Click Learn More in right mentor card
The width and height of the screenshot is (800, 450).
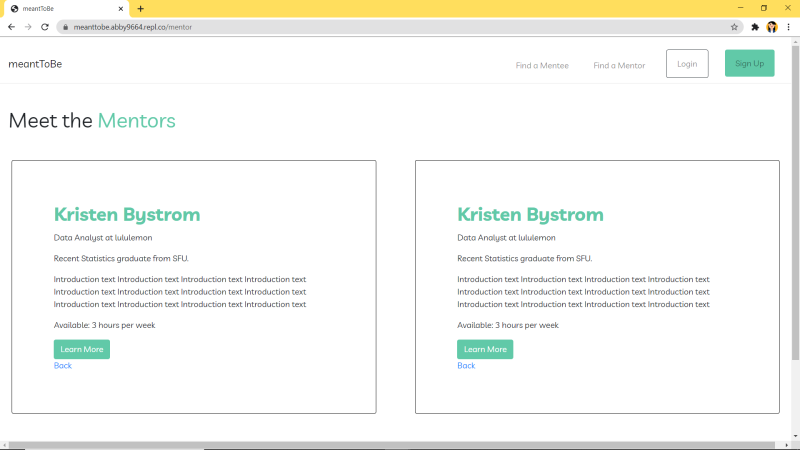485,349
